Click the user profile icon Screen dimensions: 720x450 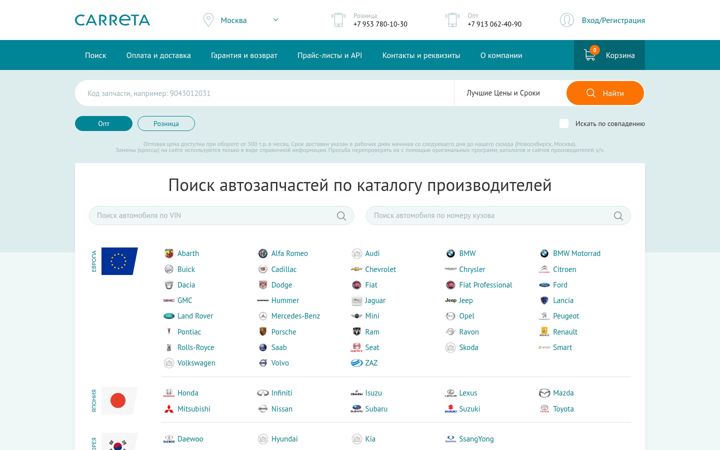pos(567,20)
